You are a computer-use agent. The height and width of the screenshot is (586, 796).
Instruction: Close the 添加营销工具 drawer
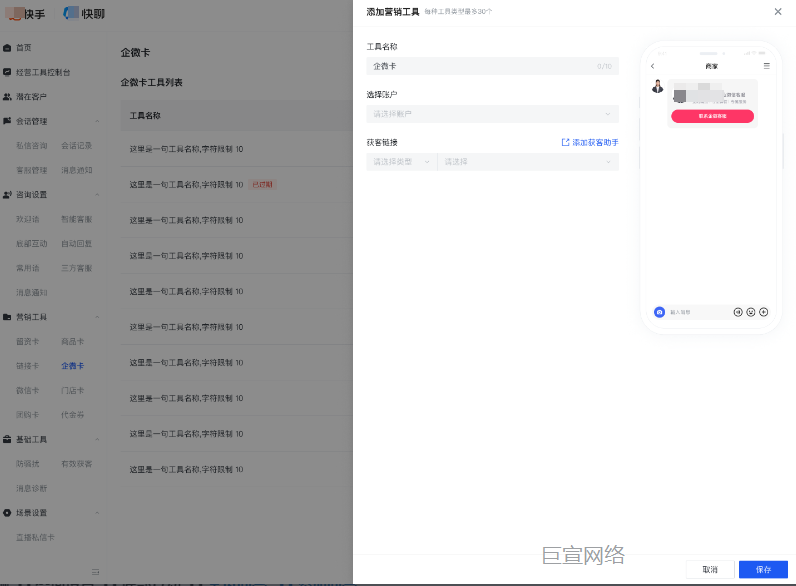click(778, 11)
